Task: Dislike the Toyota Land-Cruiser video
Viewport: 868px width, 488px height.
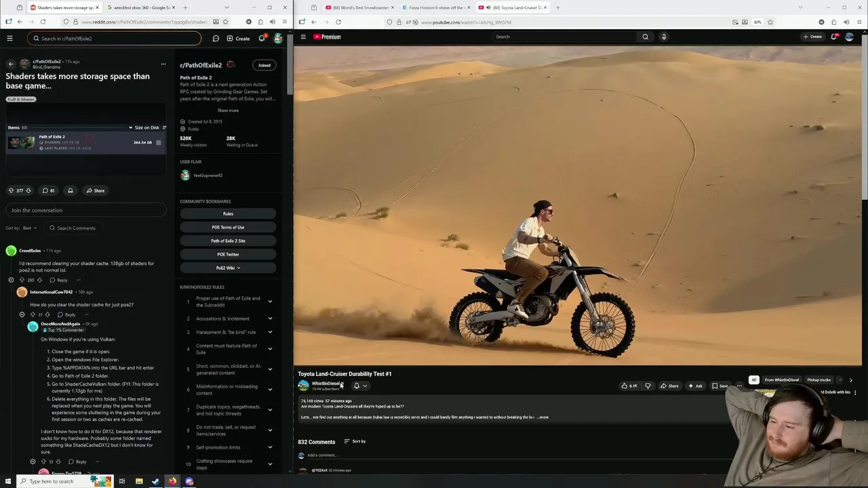Action: click(648, 386)
